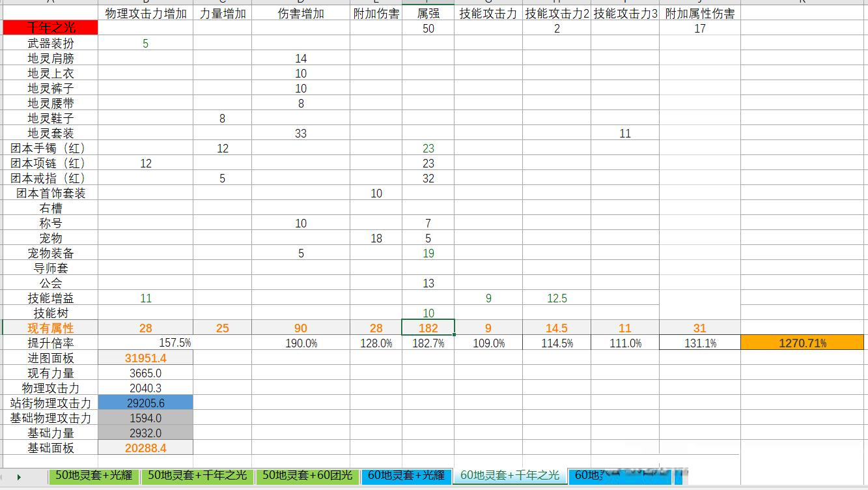Screen dimensions: 868x490
Task: Click the 附加属性伤害 header cell
Action: point(699,14)
